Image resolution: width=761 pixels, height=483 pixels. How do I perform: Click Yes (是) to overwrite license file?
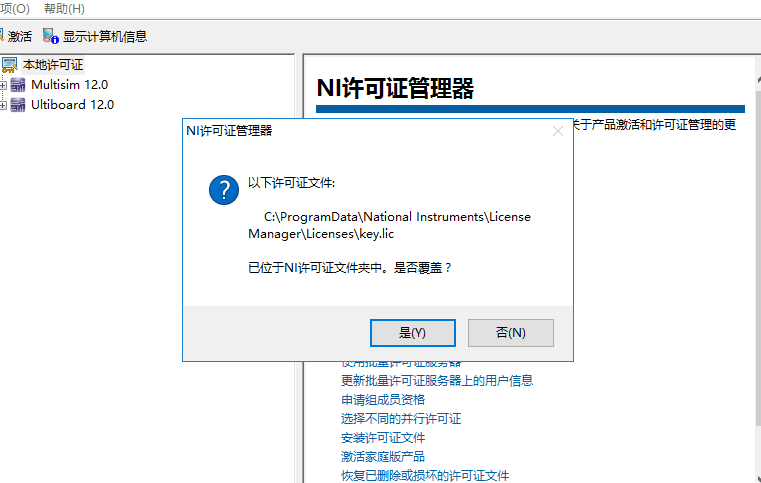(413, 333)
